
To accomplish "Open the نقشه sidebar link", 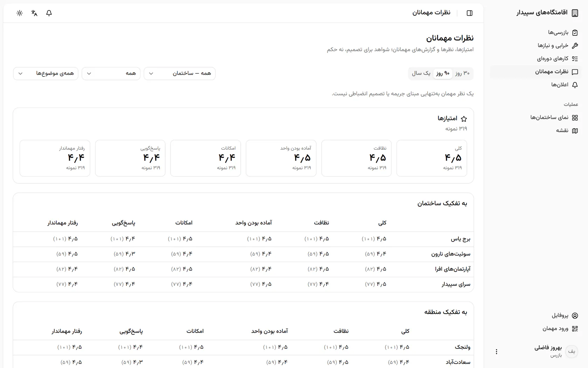I will point(535,131).
